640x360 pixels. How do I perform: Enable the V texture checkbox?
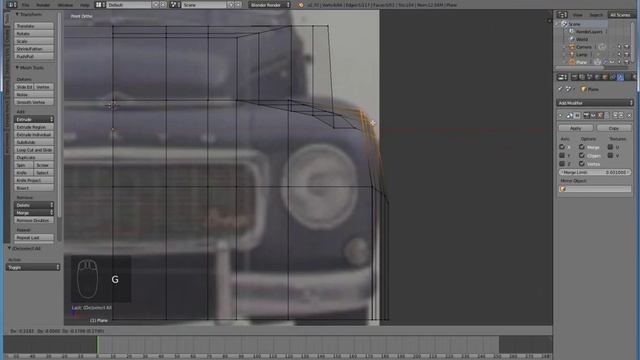610,156
